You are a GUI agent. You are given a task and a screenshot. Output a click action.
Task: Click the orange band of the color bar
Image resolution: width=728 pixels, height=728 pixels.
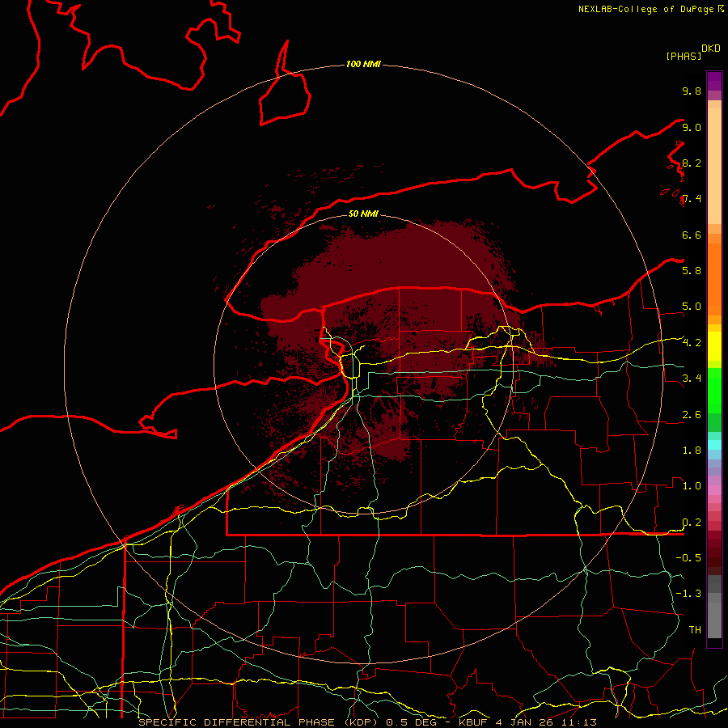(x=714, y=278)
